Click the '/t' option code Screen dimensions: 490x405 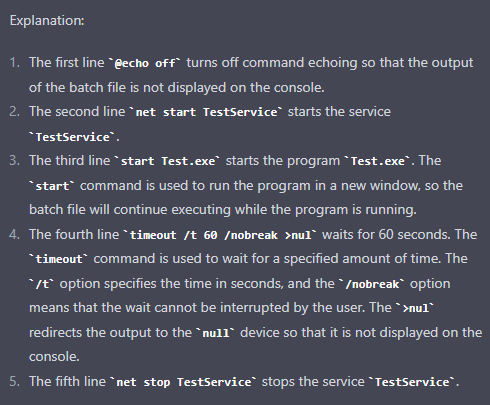[42, 284]
